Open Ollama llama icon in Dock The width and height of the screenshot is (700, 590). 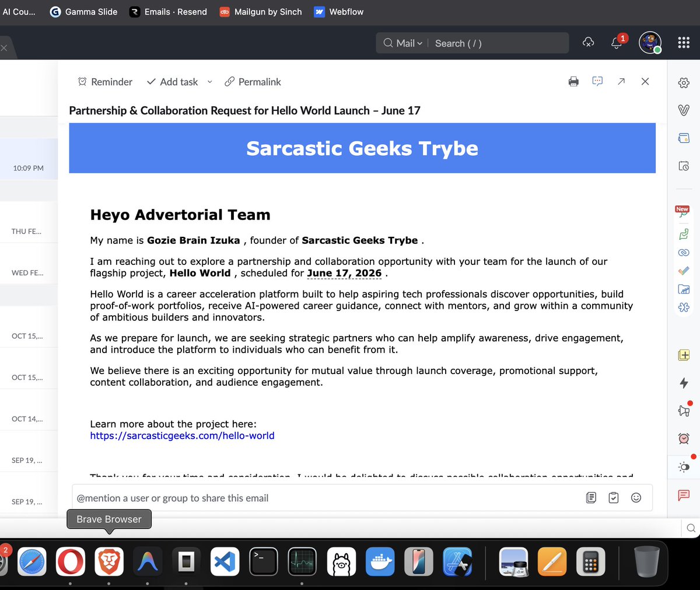pyautogui.click(x=341, y=562)
